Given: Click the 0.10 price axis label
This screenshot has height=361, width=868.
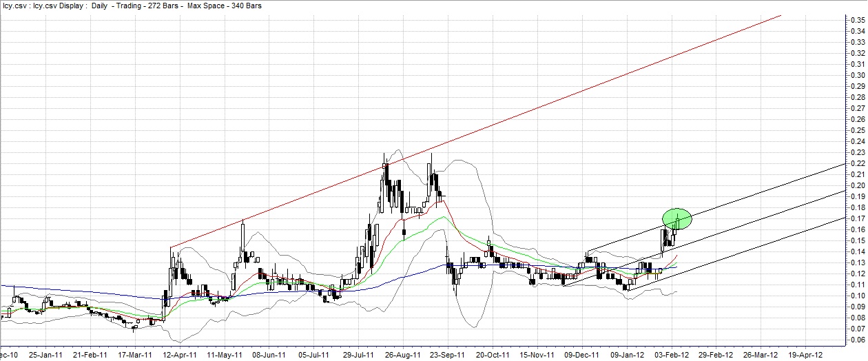Looking at the screenshot, I should click(857, 296).
